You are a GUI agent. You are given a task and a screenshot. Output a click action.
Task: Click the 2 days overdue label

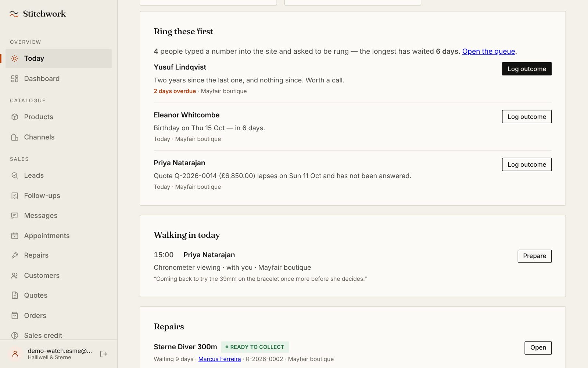click(175, 91)
